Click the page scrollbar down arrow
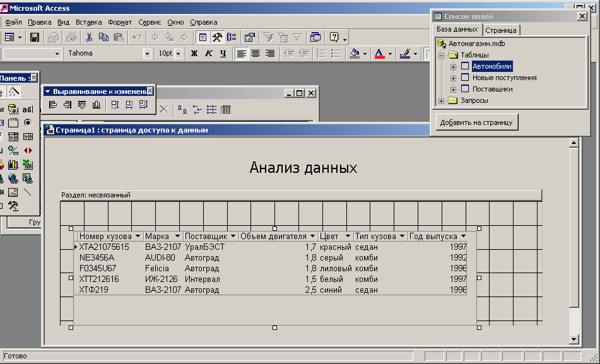The height and width of the screenshot is (364, 600). (574, 339)
